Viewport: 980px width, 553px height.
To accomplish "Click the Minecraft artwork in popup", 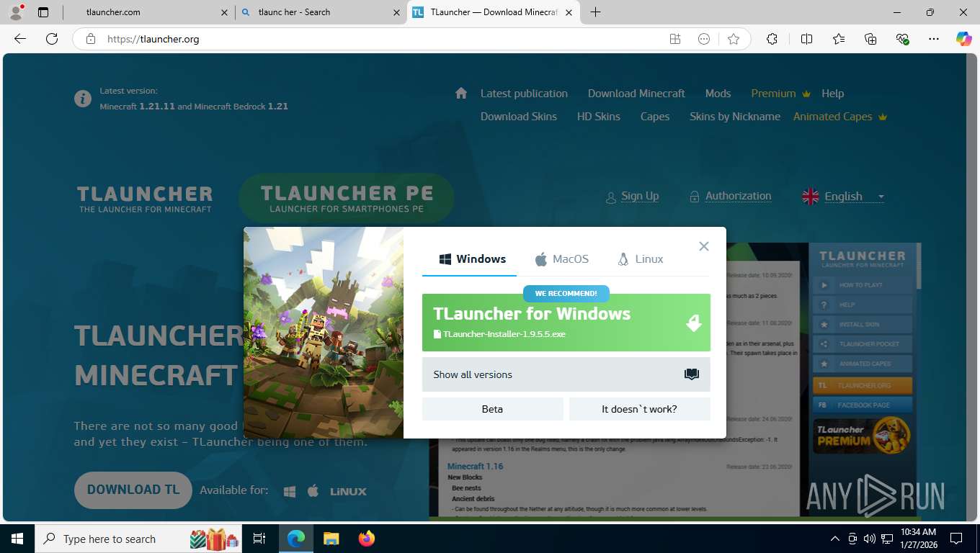I will point(324,333).
